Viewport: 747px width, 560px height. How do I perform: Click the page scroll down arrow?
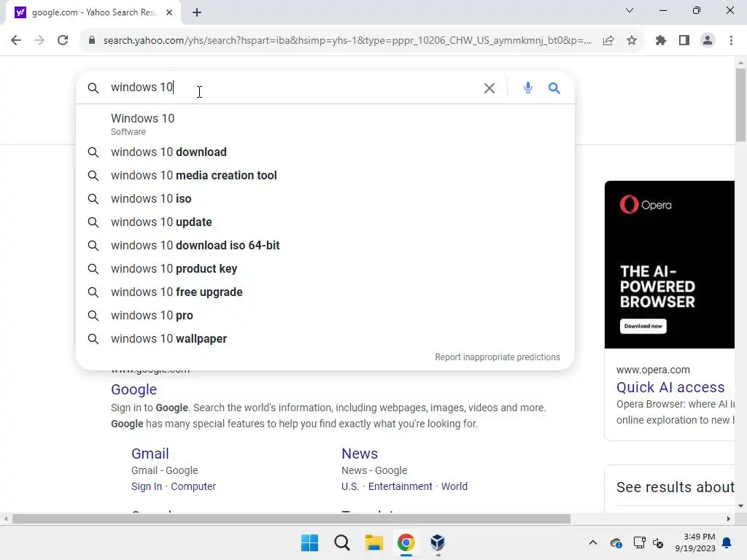click(x=740, y=506)
